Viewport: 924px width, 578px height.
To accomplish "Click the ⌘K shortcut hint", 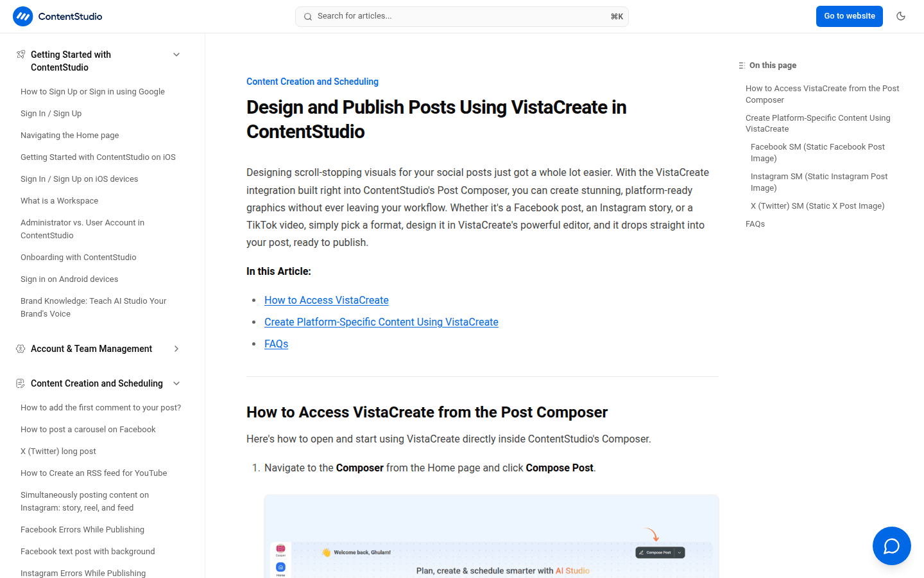I will 617,17.
